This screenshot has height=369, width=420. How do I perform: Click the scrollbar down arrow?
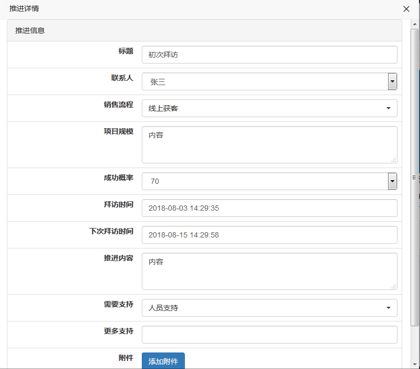(415, 364)
